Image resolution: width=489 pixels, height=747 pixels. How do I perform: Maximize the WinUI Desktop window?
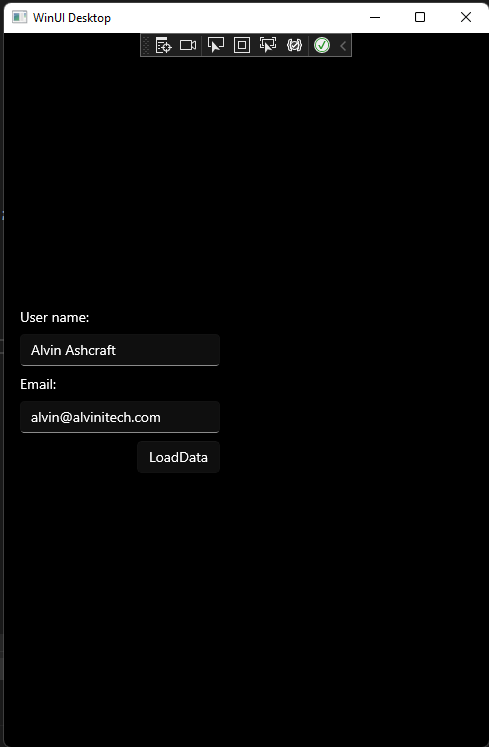click(x=420, y=17)
